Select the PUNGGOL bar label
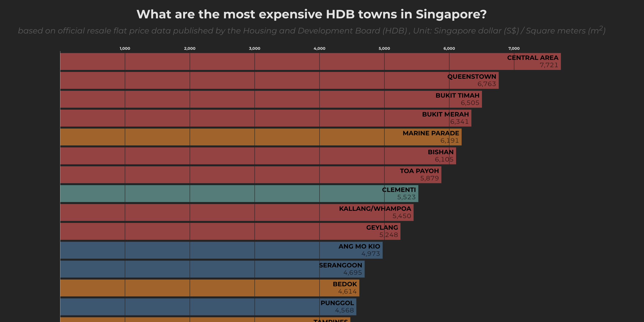Screen dimensions: 644x322 [x=337, y=303]
